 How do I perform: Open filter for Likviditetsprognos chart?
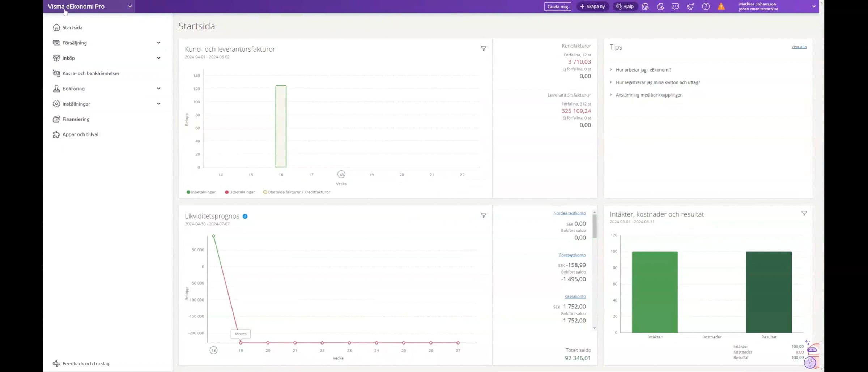pos(484,215)
